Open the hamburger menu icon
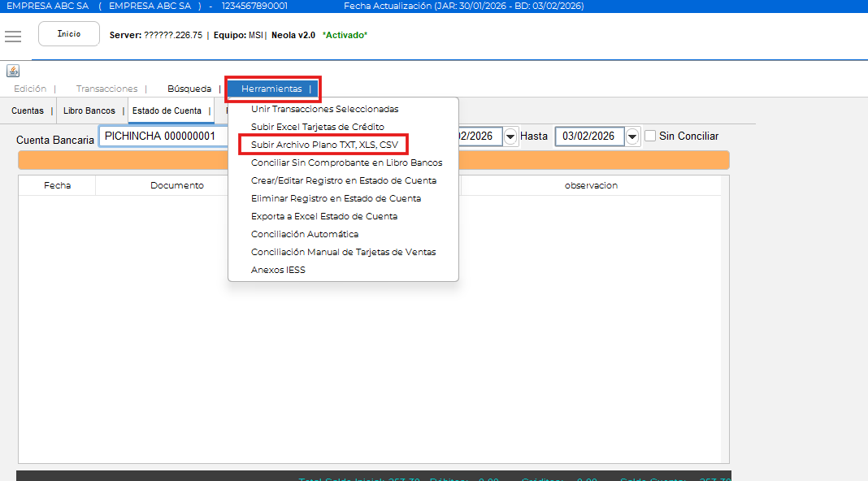This screenshot has height=481, width=868. point(12,37)
